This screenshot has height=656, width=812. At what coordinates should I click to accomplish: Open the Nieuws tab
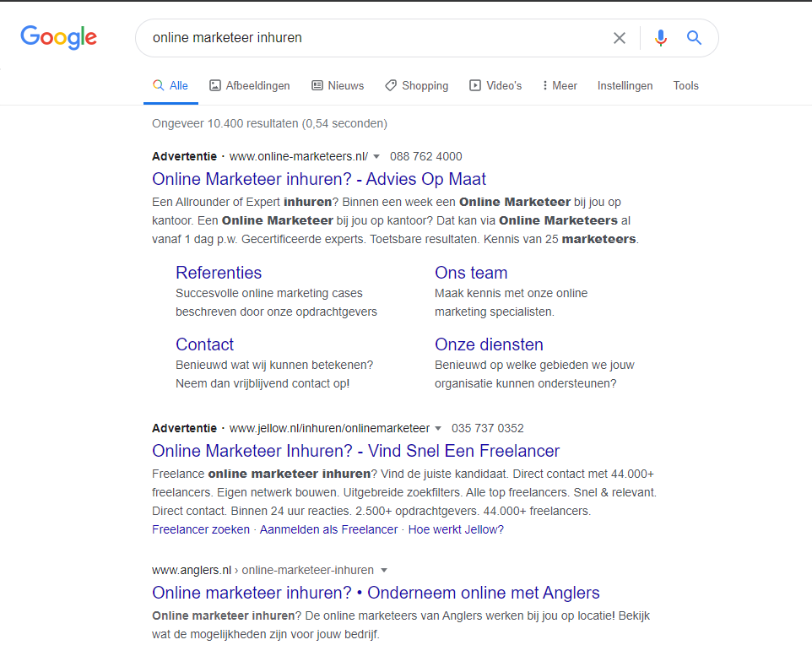coord(338,85)
